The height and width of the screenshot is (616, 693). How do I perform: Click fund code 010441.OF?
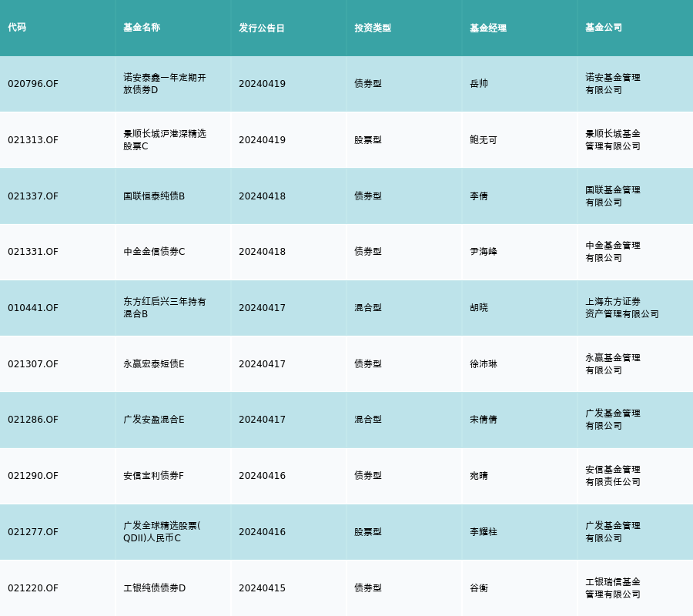click(33, 308)
